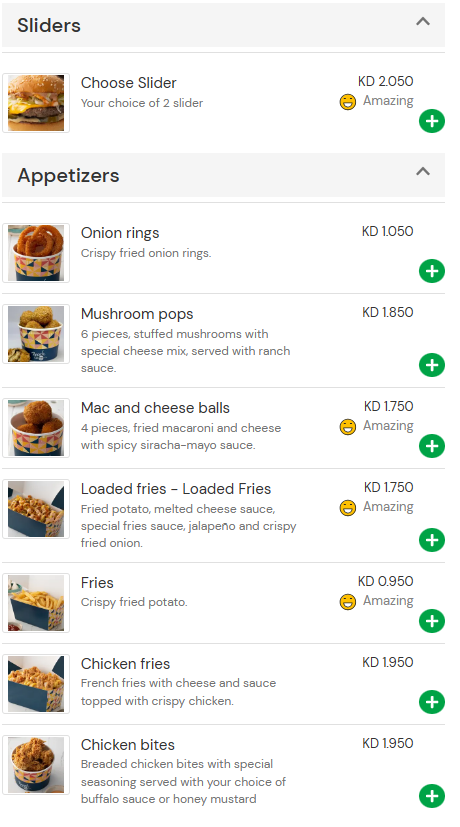Add Fries with the plus button
The height and width of the screenshot is (827, 460).
pyautogui.click(x=432, y=621)
